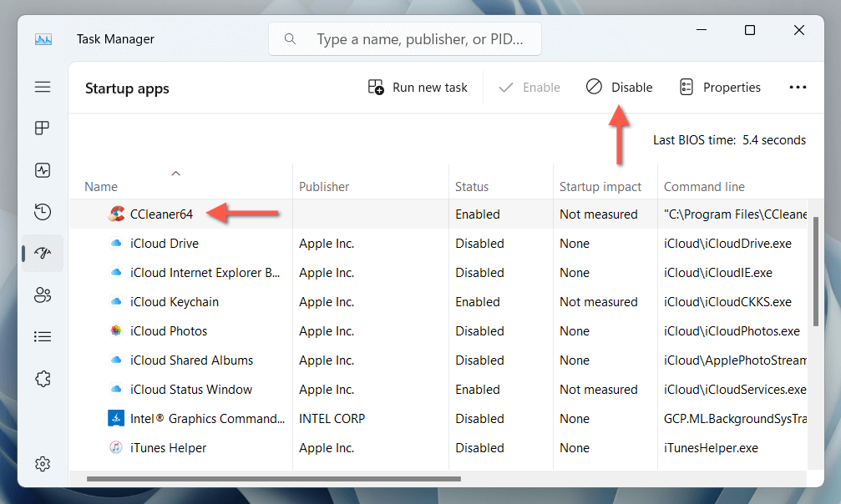
Task: Sort by the Startup impact column header
Action: coord(600,187)
